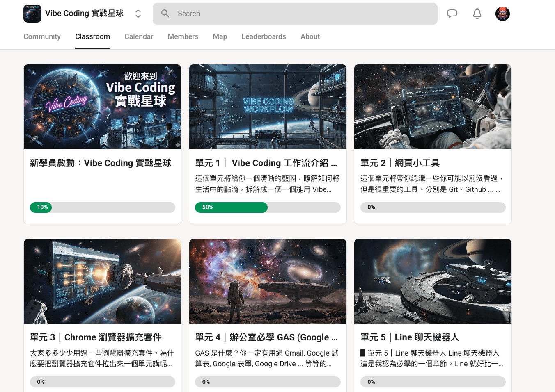555x392 pixels.
Task: Open the 新學員啟動 course thumbnail
Action: pos(102,107)
